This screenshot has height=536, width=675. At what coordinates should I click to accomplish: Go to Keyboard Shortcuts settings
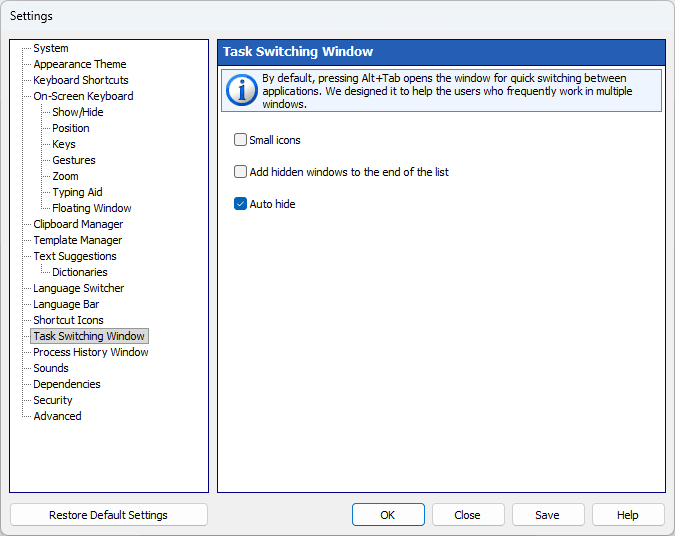[x=81, y=80]
